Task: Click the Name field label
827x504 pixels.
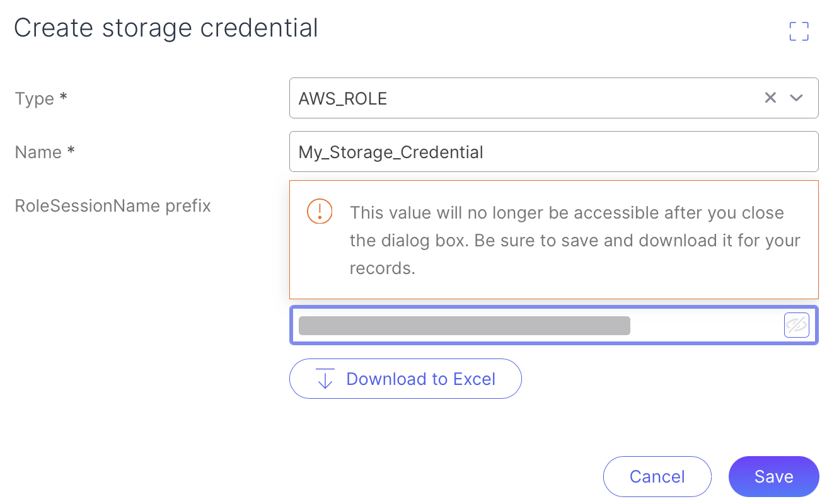Action: click(x=38, y=152)
